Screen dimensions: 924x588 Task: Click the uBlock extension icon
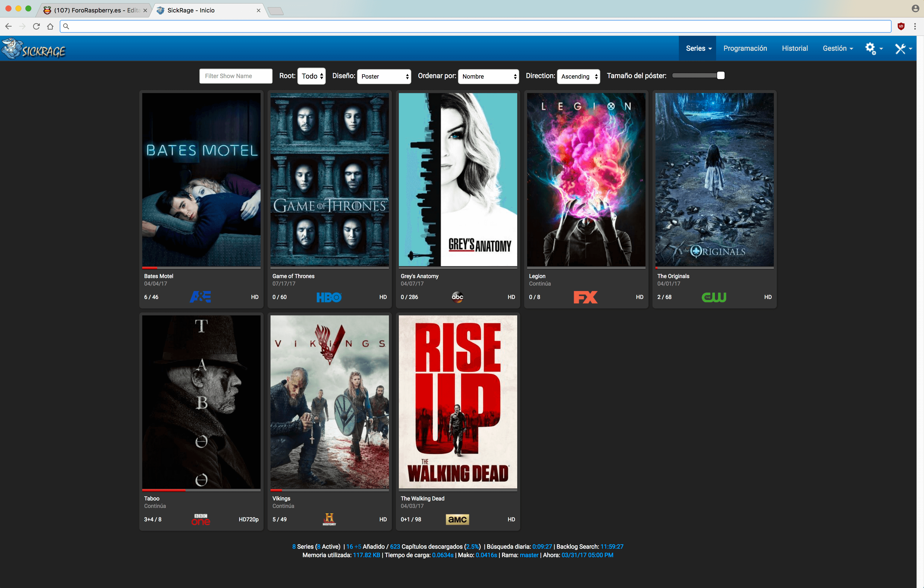tap(901, 26)
